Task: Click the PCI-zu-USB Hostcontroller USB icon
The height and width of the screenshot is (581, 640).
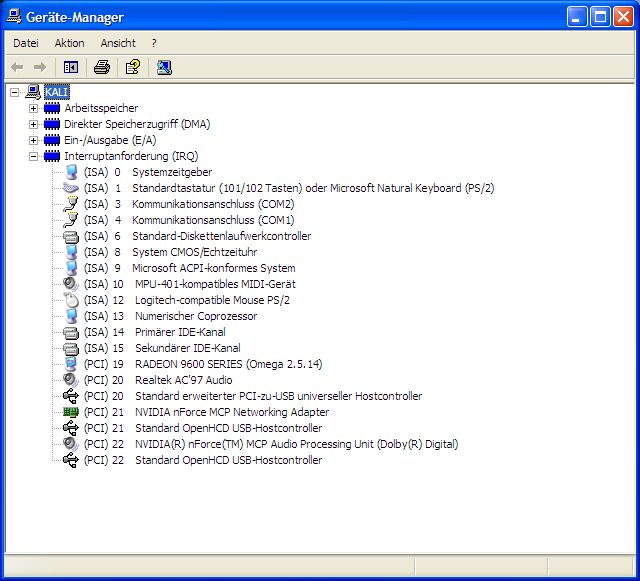Action: 71,396
